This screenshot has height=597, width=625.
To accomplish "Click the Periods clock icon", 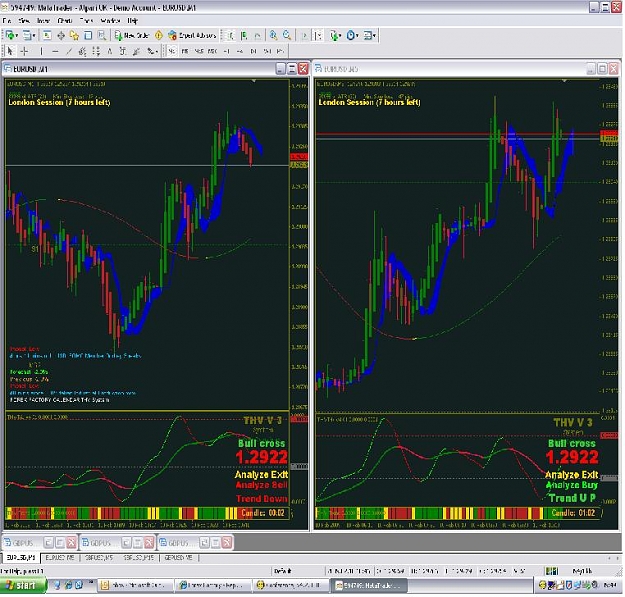I will [350, 35].
